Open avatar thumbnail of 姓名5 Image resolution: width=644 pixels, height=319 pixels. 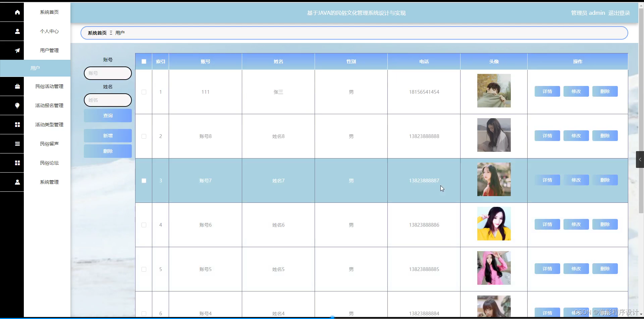[494, 268]
